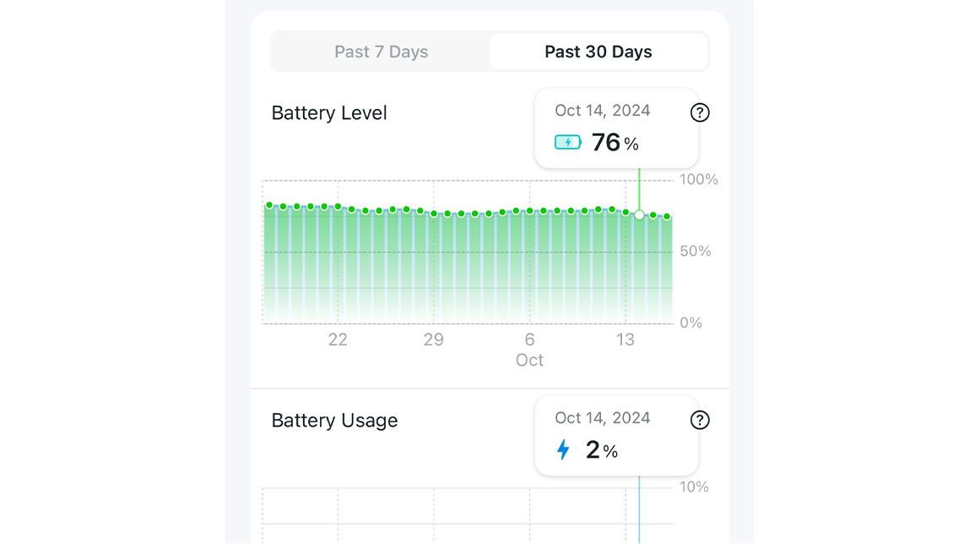Screen dimensions: 980x544
Task: Select the rightmost green battery data point
Action: click(667, 217)
